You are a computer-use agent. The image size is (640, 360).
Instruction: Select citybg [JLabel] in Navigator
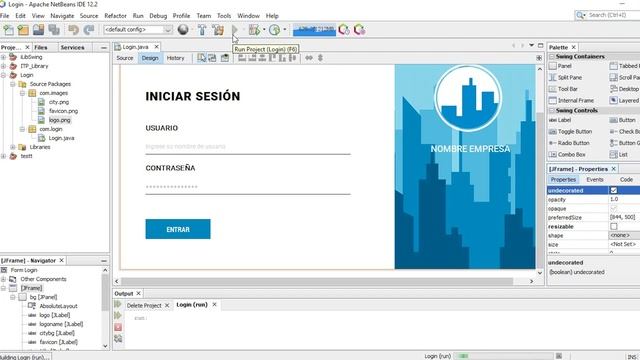point(57,333)
